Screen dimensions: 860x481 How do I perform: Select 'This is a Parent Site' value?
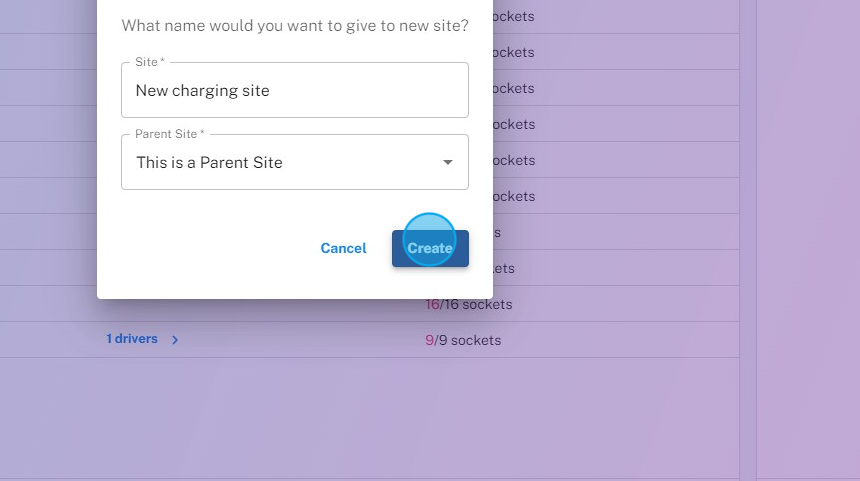coord(210,162)
